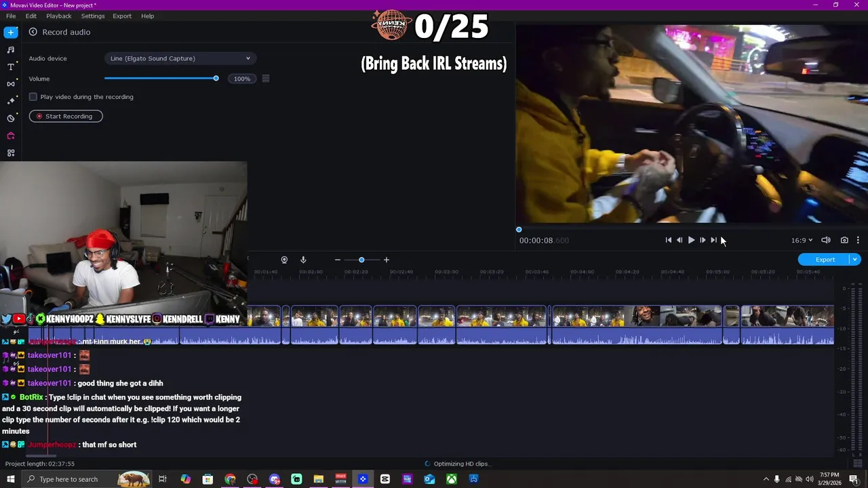Mute the player volume speaker icon
The image size is (868, 488).
826,240
